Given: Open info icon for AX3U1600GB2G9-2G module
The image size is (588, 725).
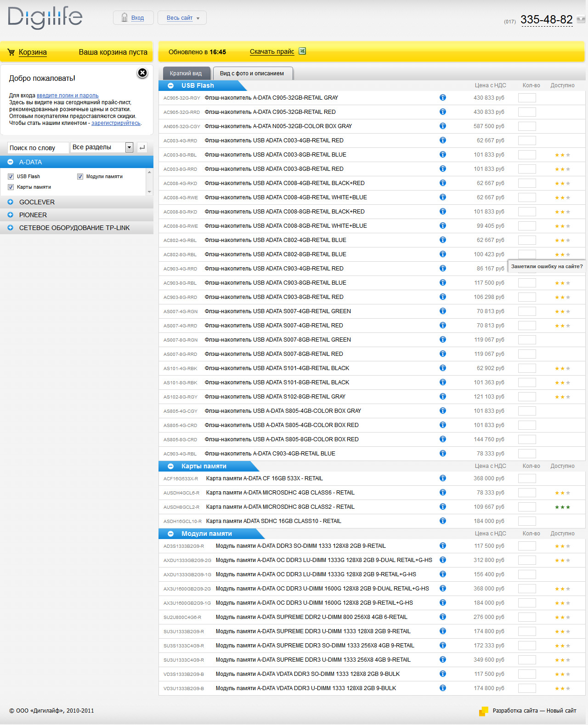Looking at the screenshot, I should (443, 588).
